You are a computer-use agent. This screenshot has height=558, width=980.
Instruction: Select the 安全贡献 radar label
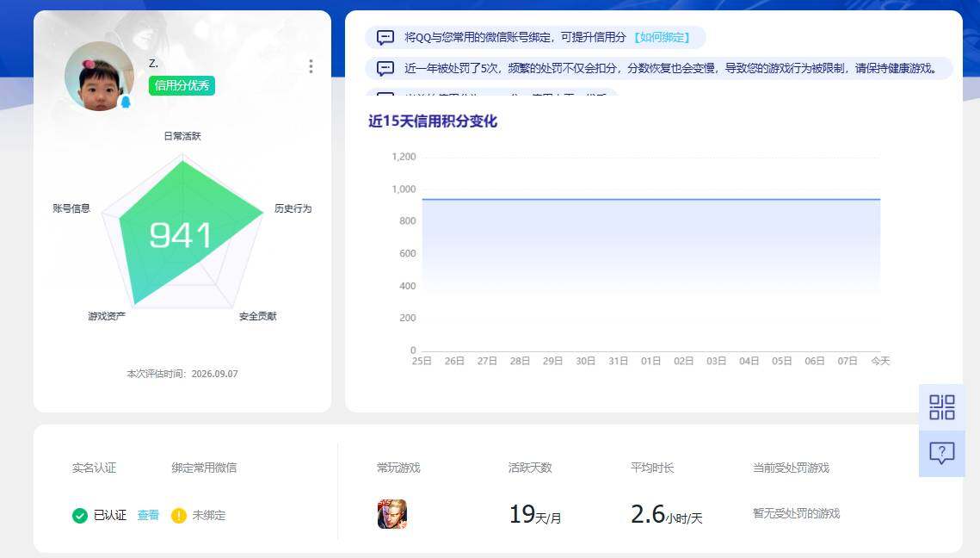tap(257, 316)
